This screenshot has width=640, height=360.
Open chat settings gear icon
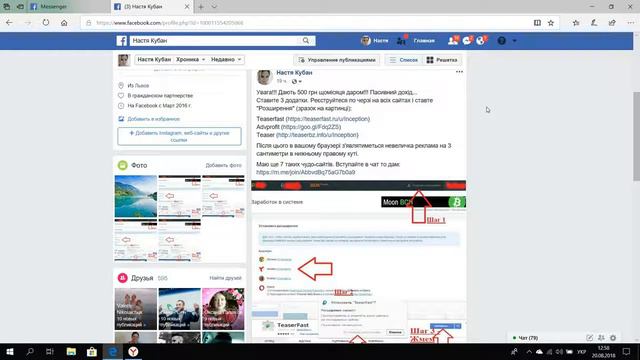[613, 338]
